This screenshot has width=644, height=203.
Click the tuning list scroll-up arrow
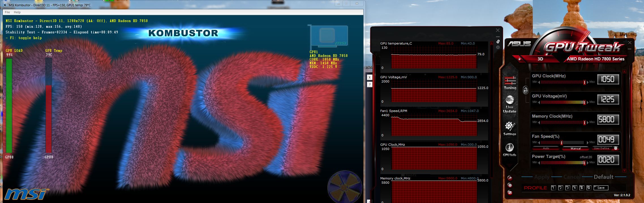pos(624,71)
